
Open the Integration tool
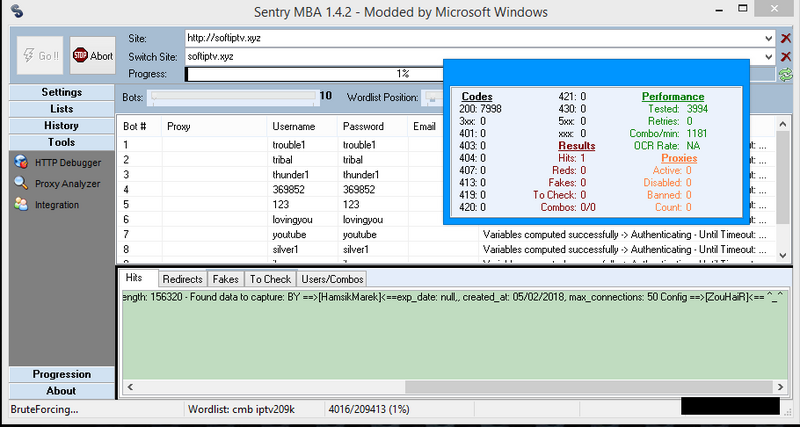click(x=47, y=205)
